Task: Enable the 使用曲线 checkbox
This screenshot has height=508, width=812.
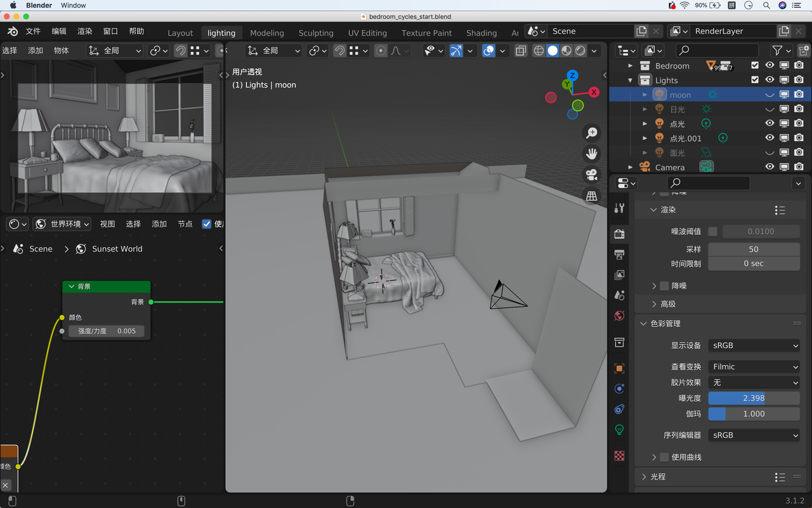Action: point(664,457)
